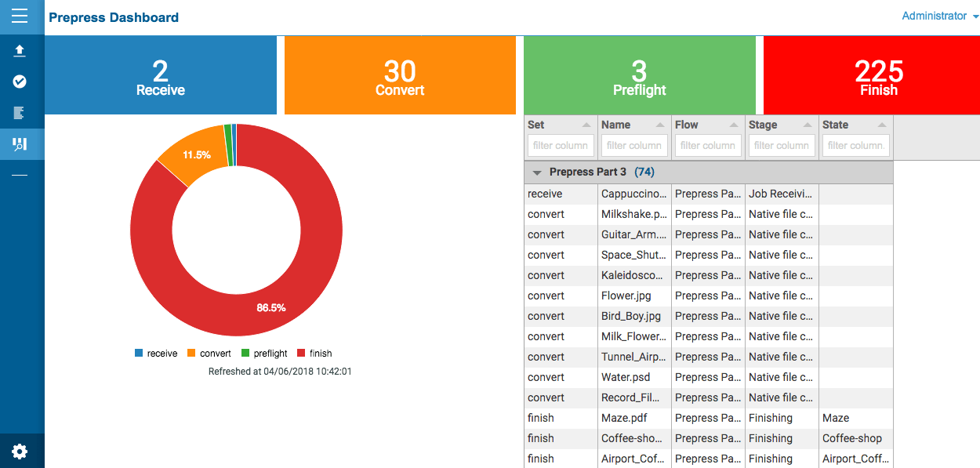Select the Milk_Flower... name cell
Screen dimensions: 980x468
pyautogui.click(x=634, y=336)
